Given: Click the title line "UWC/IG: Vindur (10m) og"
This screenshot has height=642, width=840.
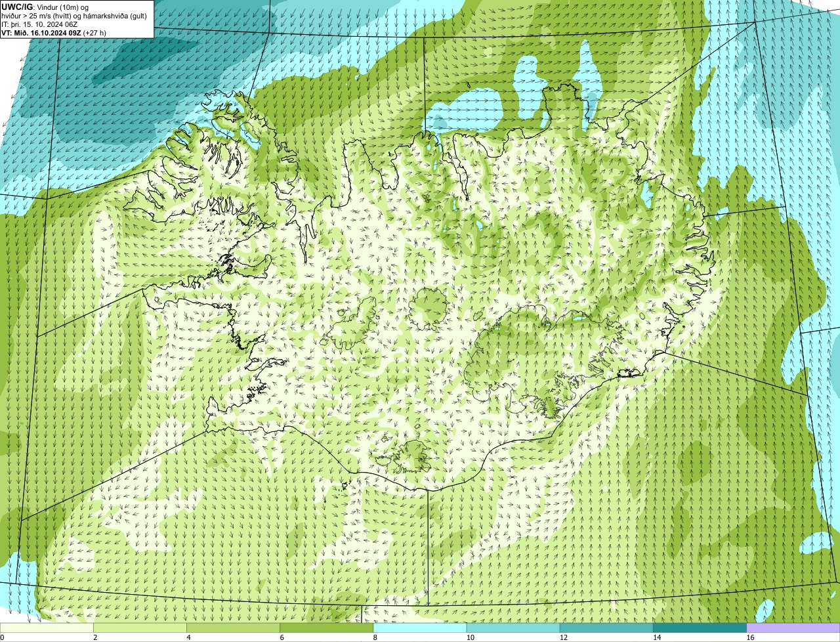Looking at the screenshot, I should click(45, 7).
